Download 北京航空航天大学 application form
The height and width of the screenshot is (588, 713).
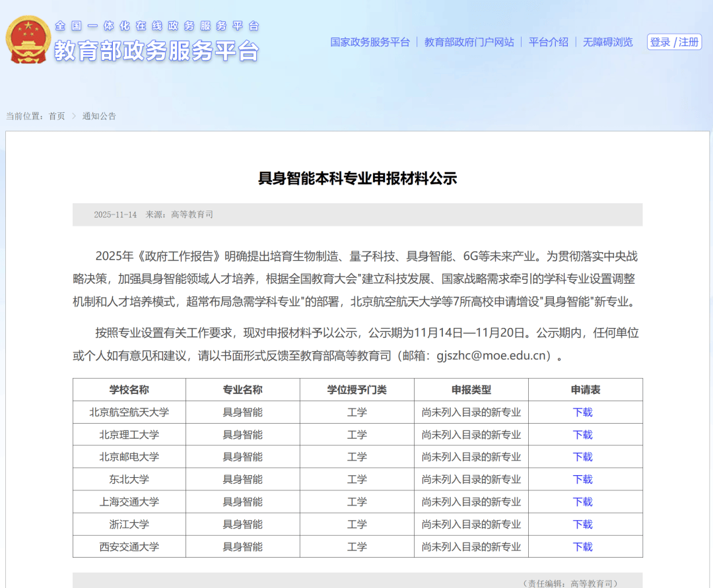[x=582, y=412]
